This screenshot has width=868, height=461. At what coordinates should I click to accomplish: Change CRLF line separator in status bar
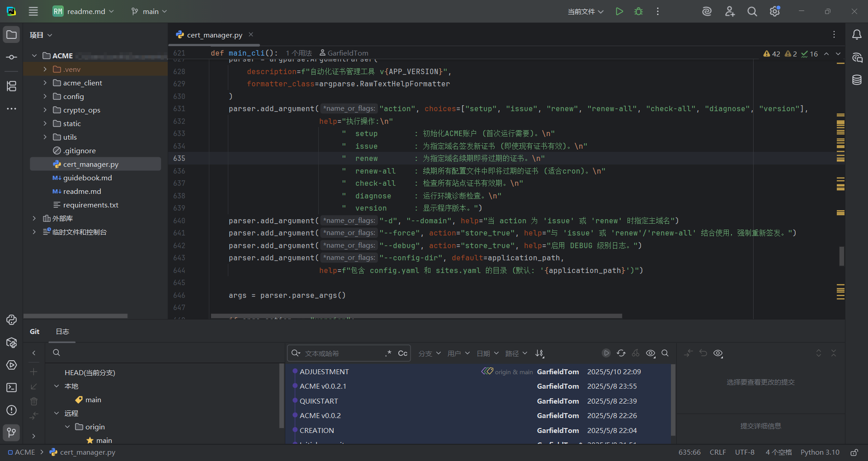click(718, 452)
